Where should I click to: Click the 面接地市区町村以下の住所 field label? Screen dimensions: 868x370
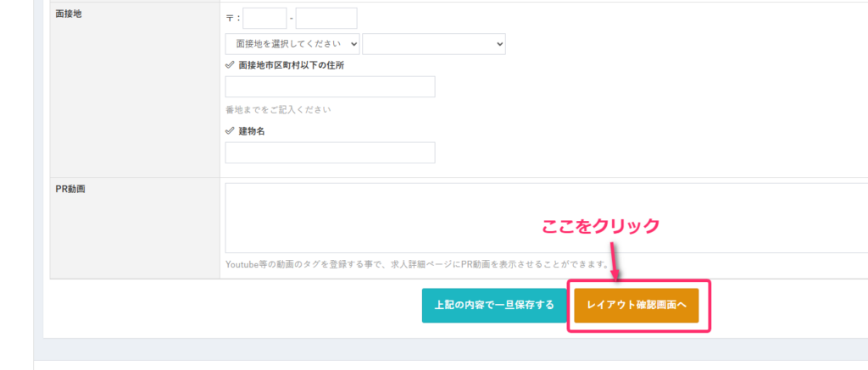(x=291, y=65)
